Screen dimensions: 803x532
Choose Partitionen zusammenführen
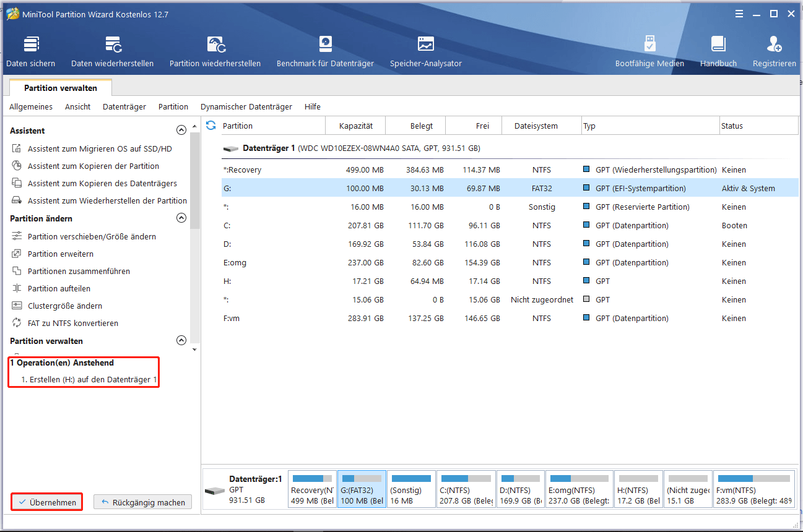point(71,272)
